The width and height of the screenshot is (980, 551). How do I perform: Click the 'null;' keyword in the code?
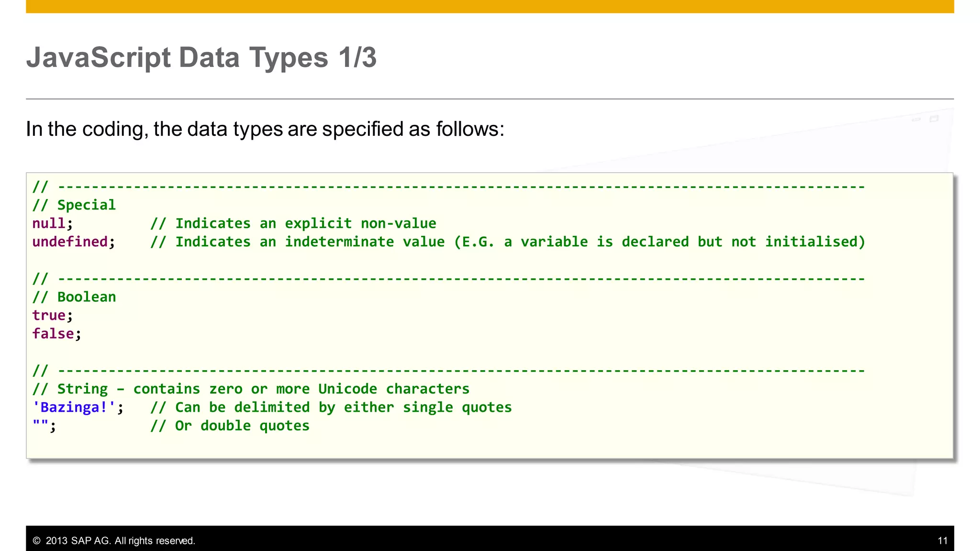[53, 223]
